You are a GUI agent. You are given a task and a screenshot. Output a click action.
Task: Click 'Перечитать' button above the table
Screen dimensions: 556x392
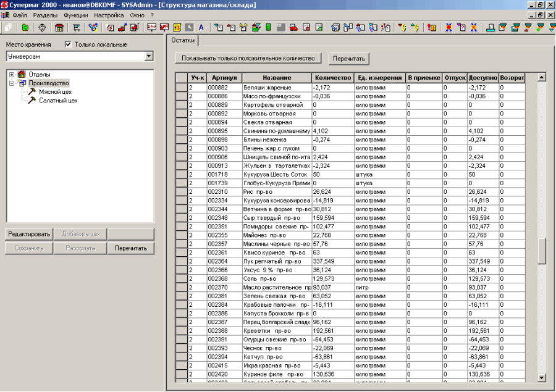[349, 59]
